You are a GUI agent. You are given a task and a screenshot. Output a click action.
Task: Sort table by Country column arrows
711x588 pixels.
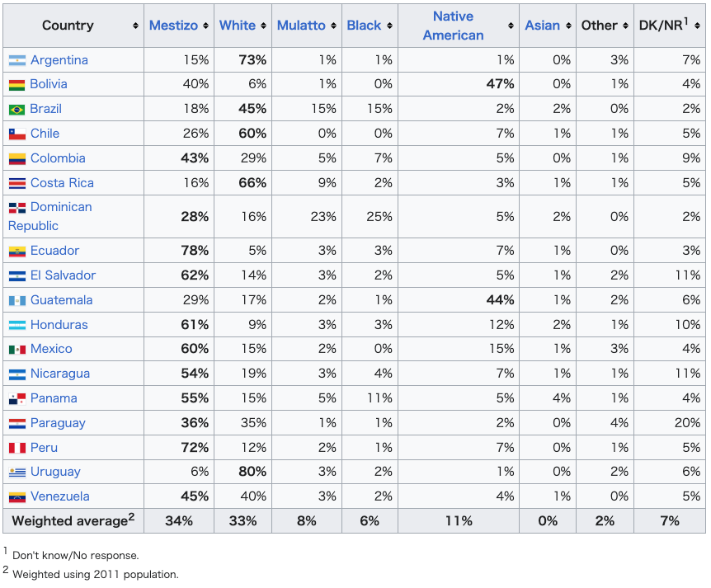[x=135, y=26]
